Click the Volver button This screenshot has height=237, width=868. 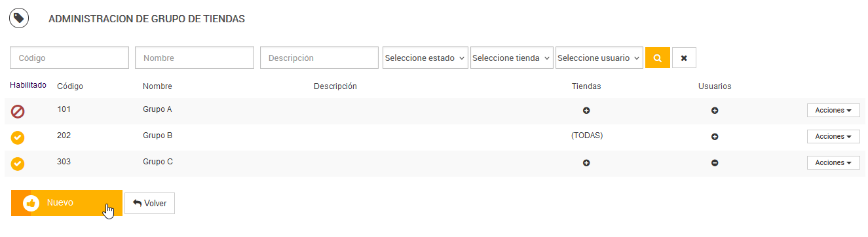149,204
